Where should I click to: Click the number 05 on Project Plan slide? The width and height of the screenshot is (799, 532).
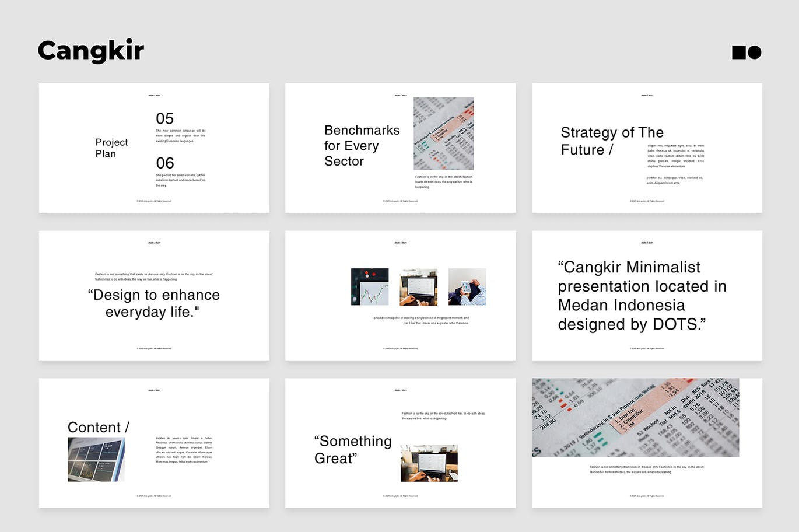coord(164,118)
